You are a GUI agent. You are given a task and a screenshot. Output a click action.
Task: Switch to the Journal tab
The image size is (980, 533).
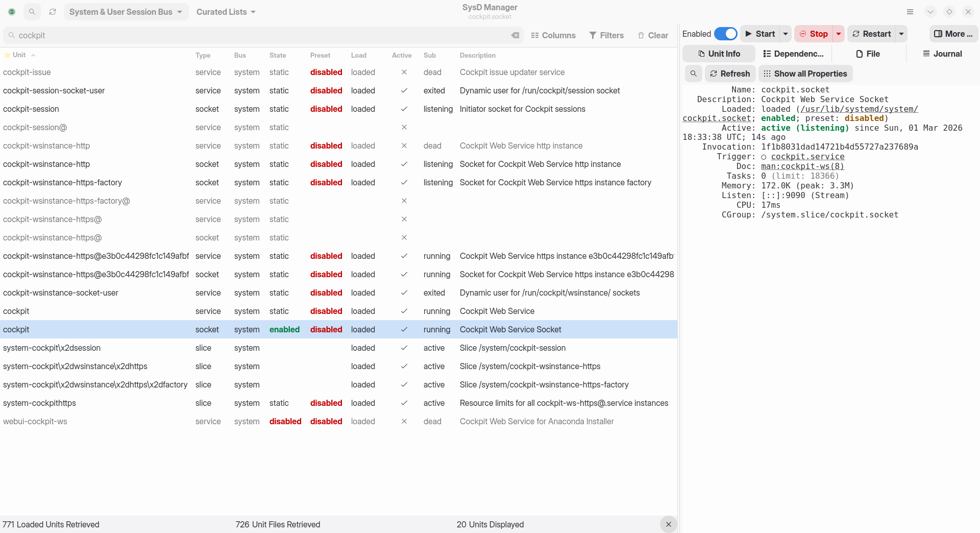[942, 54]
